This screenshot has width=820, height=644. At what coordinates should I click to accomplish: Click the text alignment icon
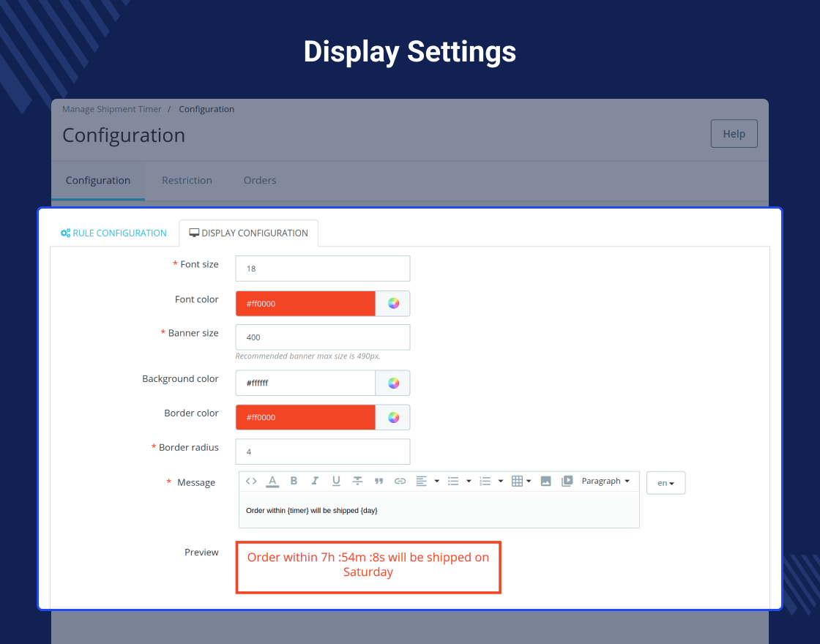tap(422, 481)
